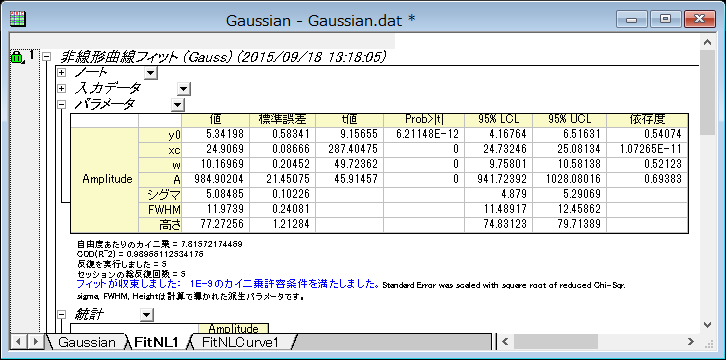Select the Amplitude row group cell

tap(105, 180)
